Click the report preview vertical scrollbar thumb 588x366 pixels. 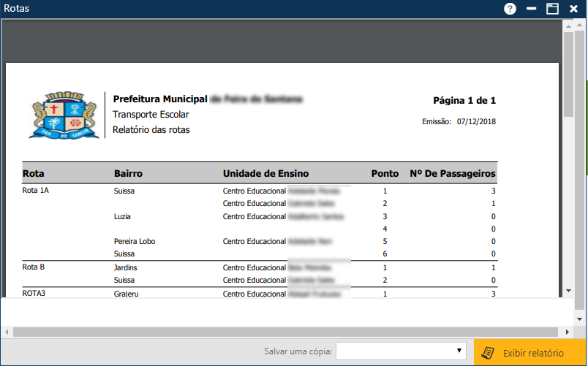[x=568, y=75]
